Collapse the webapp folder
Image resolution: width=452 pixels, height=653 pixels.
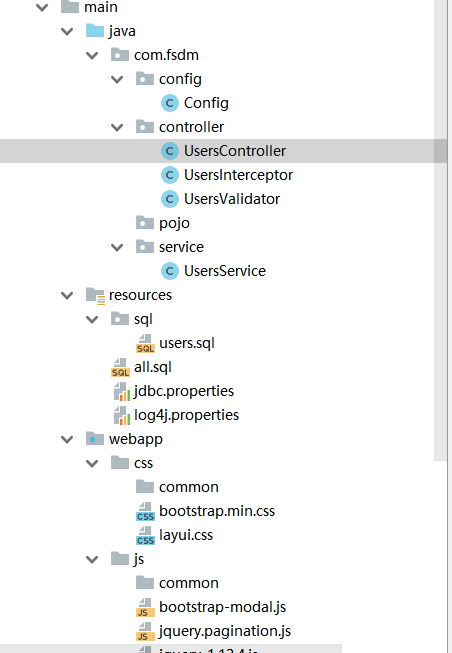click(67, 440)
